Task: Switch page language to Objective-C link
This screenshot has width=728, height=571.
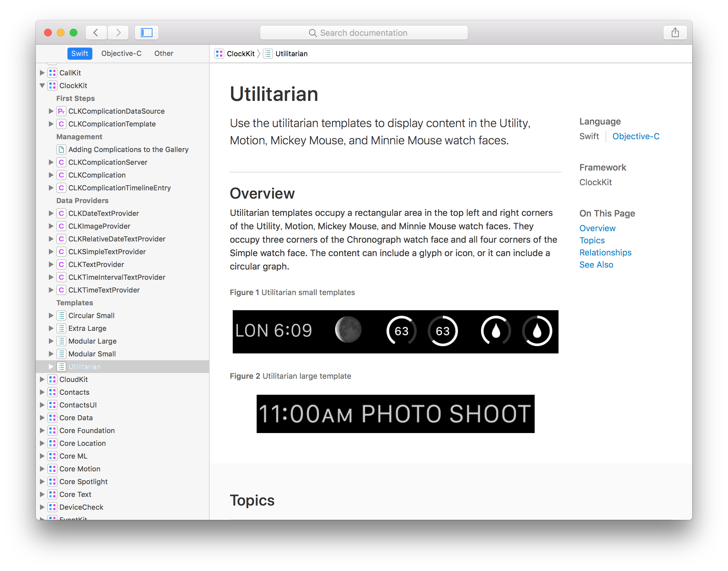Action: coord(636,136)
